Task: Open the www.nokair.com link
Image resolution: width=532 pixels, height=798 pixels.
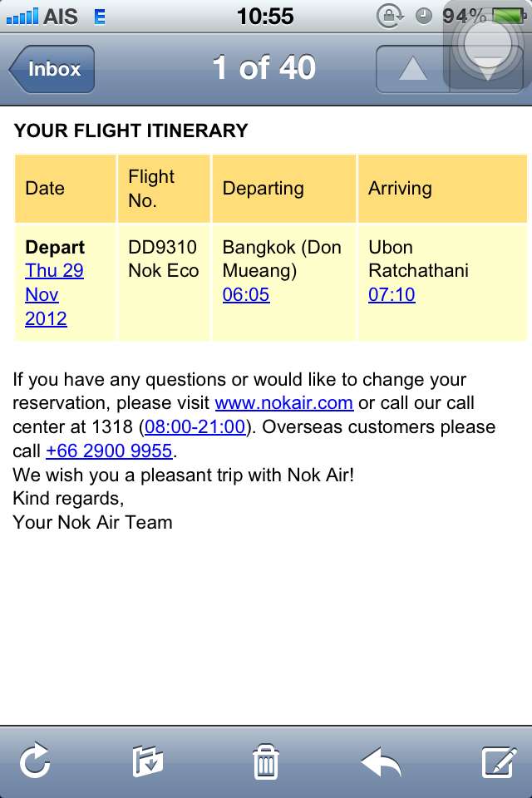Action: point(284,403)
